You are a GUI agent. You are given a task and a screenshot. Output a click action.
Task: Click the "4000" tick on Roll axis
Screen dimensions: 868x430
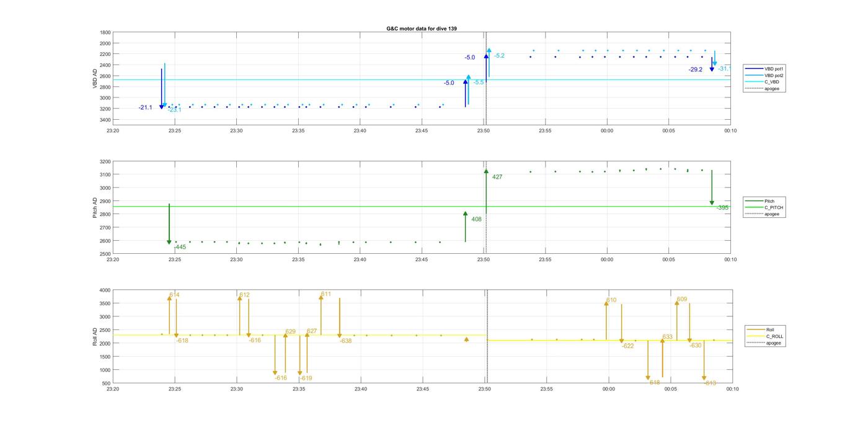[105, 290]
